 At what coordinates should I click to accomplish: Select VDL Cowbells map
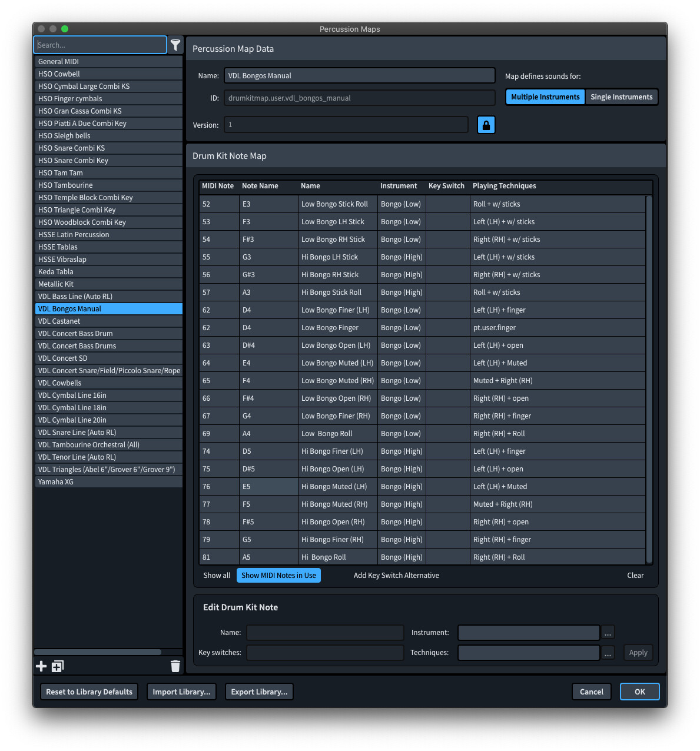(108, 383)
